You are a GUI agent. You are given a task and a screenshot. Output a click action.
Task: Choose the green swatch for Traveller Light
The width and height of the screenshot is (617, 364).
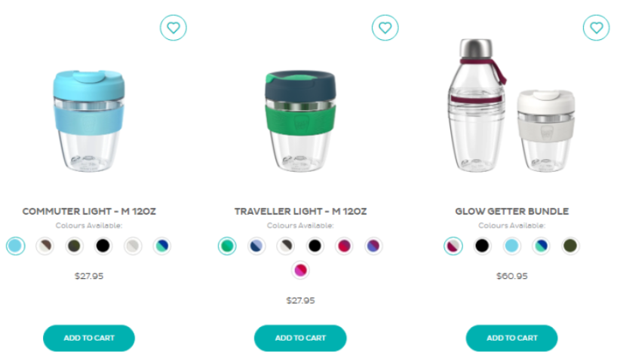227,246
